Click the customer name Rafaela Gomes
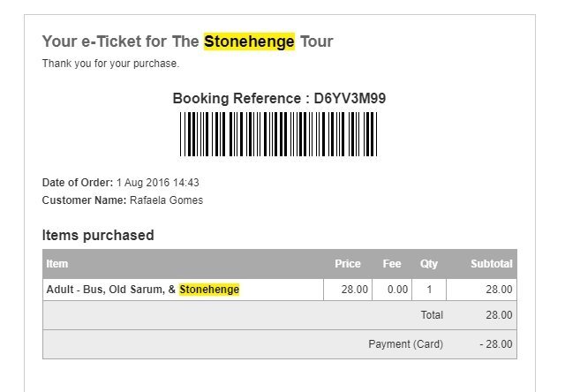The width and height of the screenshot is (580, 392). 166,200
